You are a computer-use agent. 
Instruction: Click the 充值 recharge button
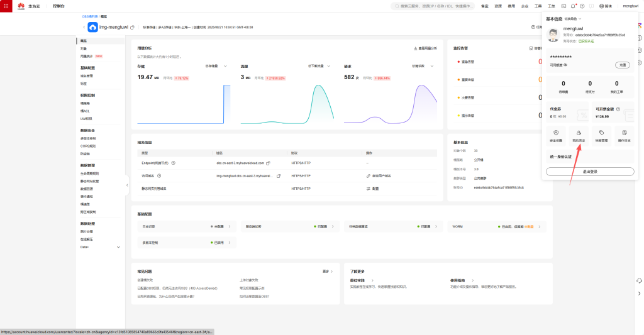(x=621, y=65)
